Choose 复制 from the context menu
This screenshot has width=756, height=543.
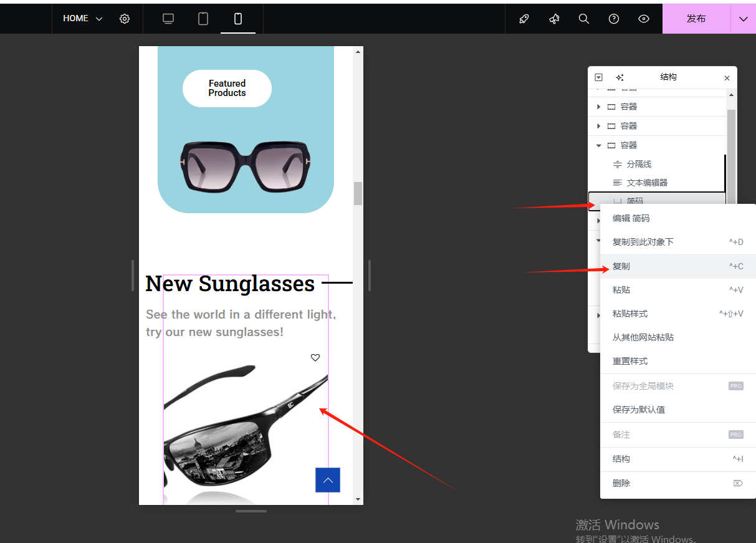click(621, 266)
